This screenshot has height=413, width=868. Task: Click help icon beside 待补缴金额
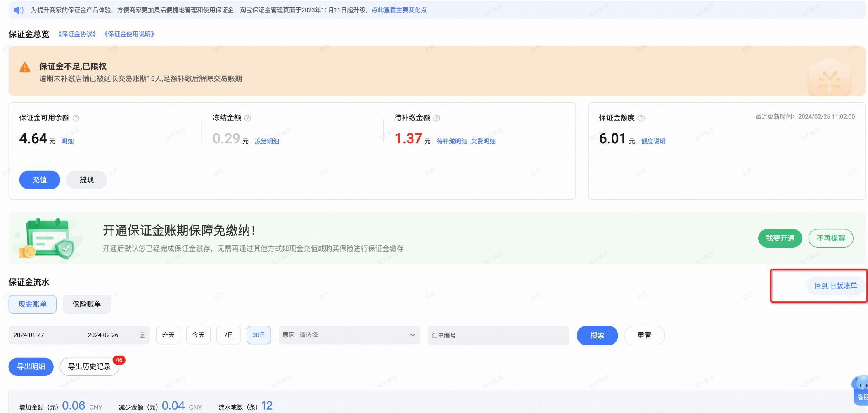437,118
